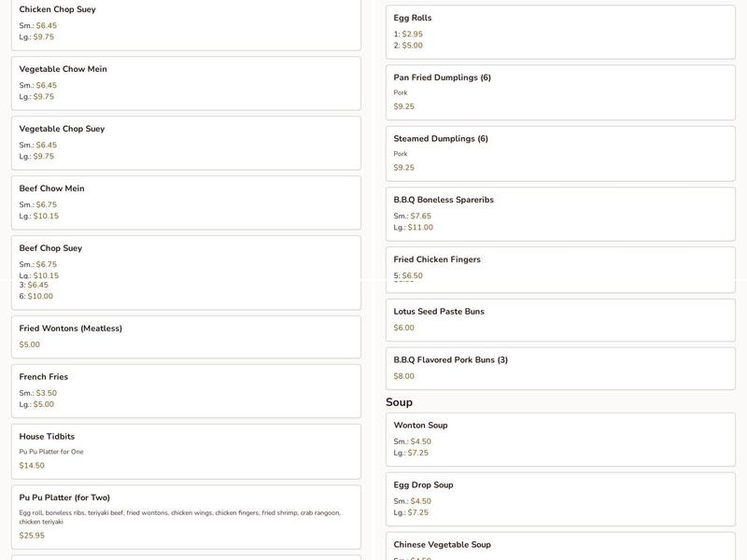Open the Vegetable Chow Mein item card
Image resolution: width=747 pixels, height=560 pixels.
point(186,83)
